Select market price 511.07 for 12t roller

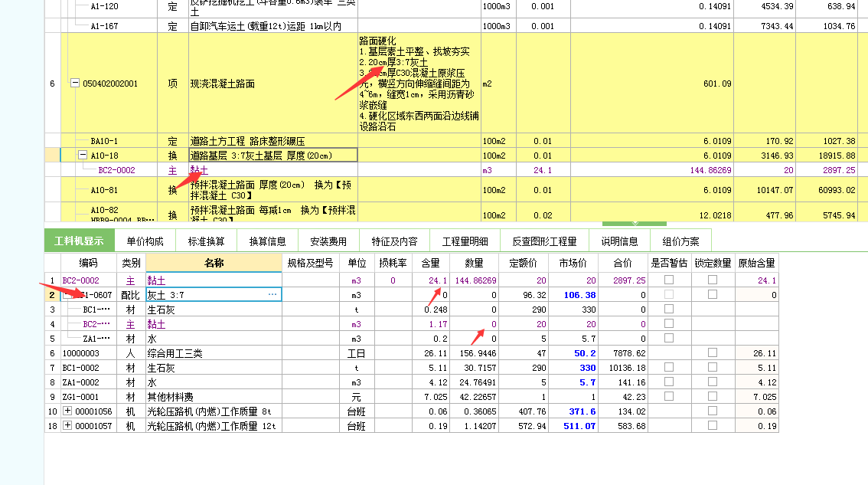click(x=573, y=426)
